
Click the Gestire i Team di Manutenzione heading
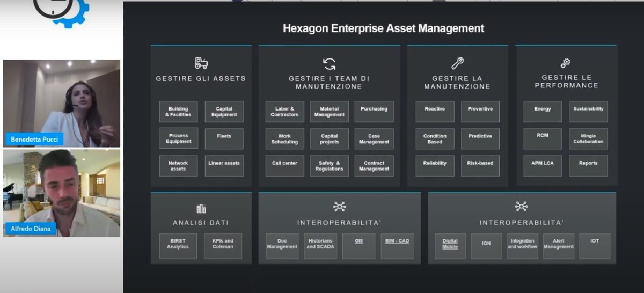[329, 82]
